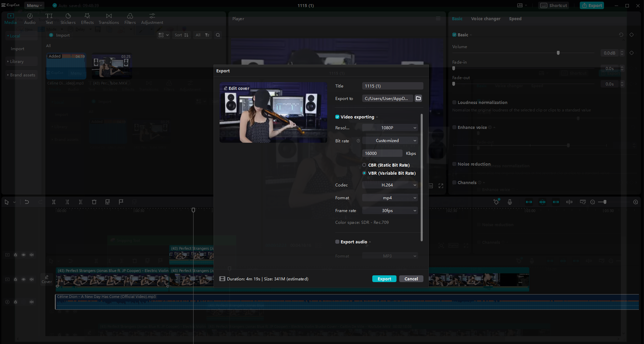Uncheck the Video exporting checkbox
This screenshot has height=344, width=644.
[x=338, y=117]
